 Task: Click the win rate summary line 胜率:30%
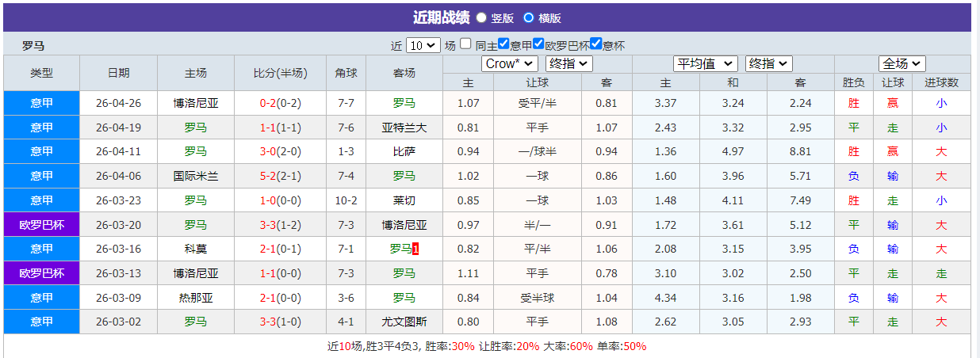coord(450,346)
